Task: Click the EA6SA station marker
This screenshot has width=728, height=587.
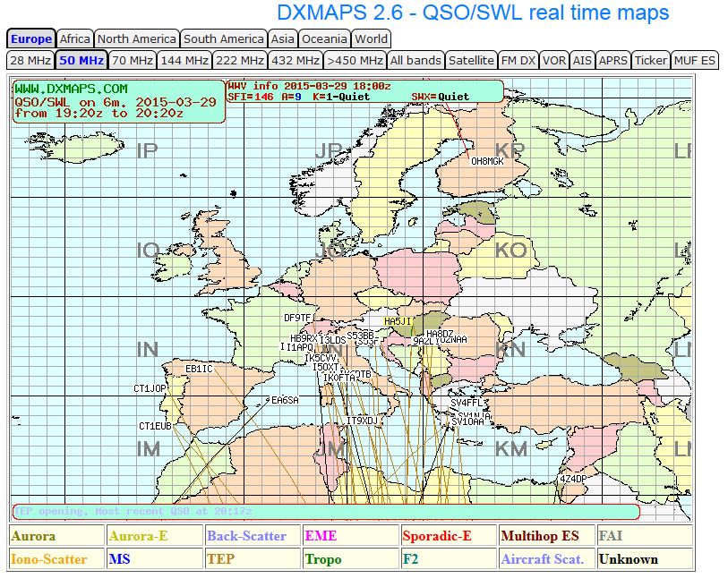Action: pyautogui.click(x=285, y=400)
